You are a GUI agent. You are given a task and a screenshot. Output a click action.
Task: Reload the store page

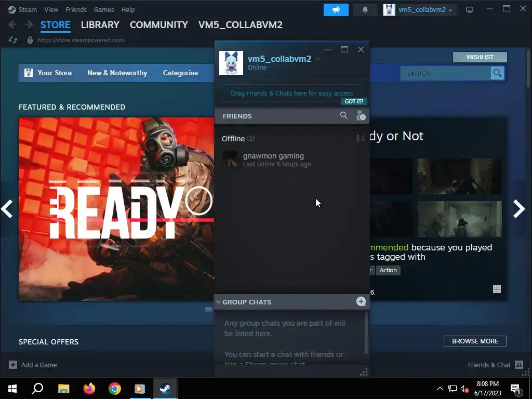click(13, 40)
